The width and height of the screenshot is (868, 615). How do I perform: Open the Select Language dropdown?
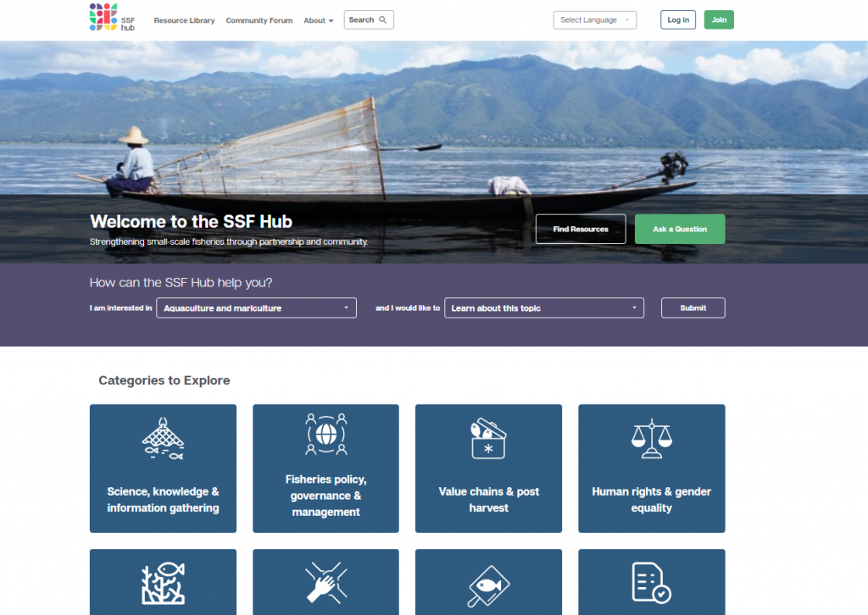[594, 20]
